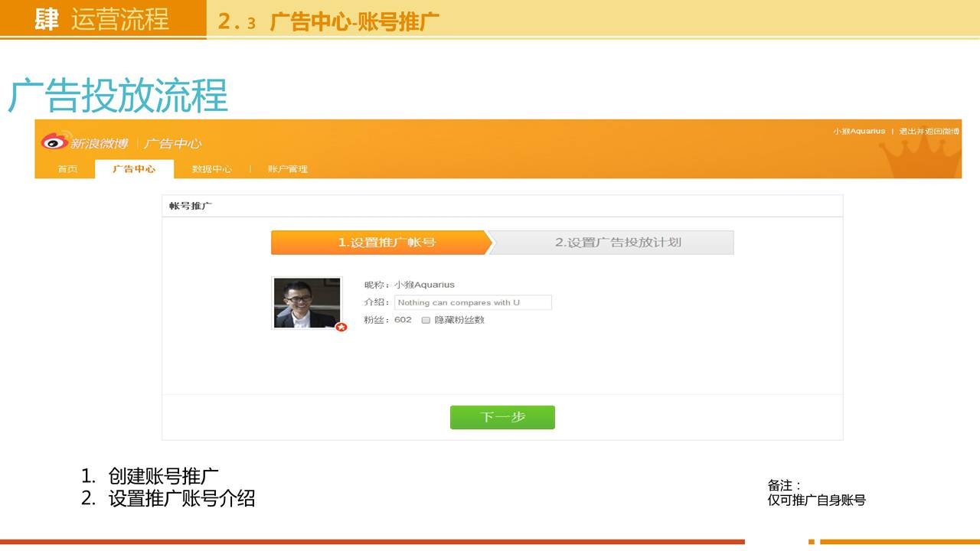Click the 广告投放流程 slide title
This screenshot has width=980, height=551.
tap(118, 96)
